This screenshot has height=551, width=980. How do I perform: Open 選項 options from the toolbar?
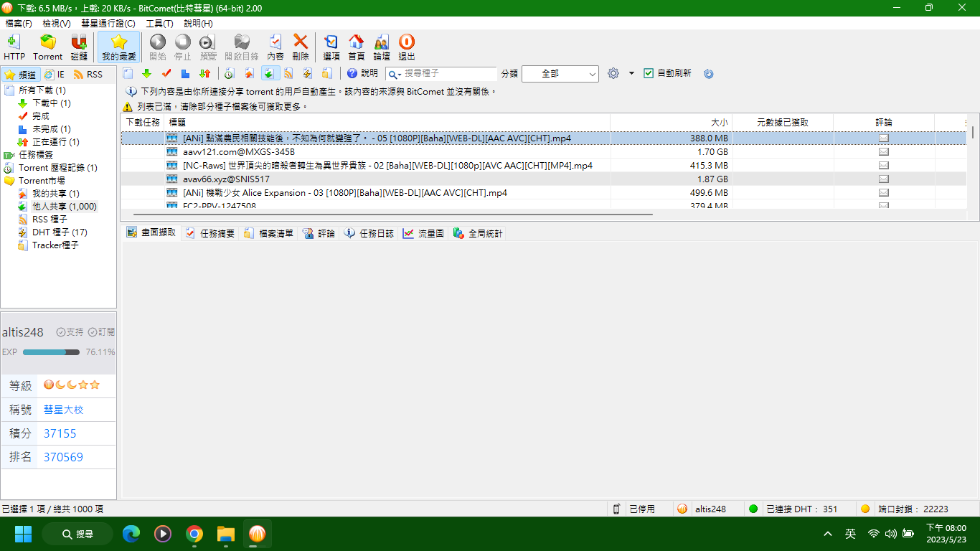[331, 47]
